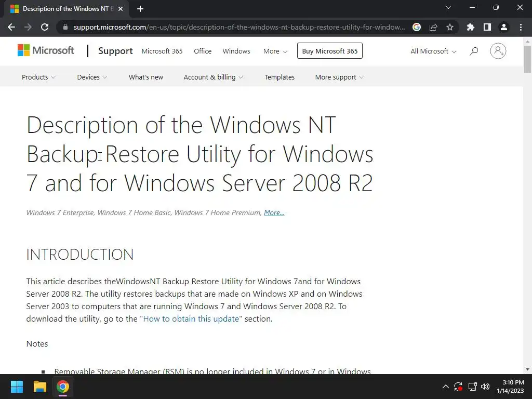Bookmark this page with the star icon
532x399 pixels.
tap(449, 27)
